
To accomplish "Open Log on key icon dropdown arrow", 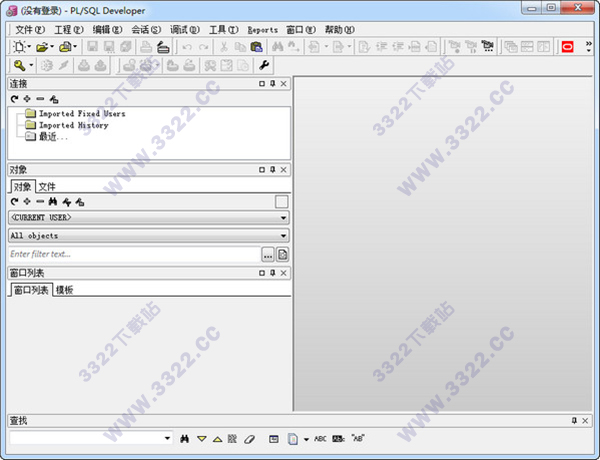I will pyautogui.click(x=31, y=65).
